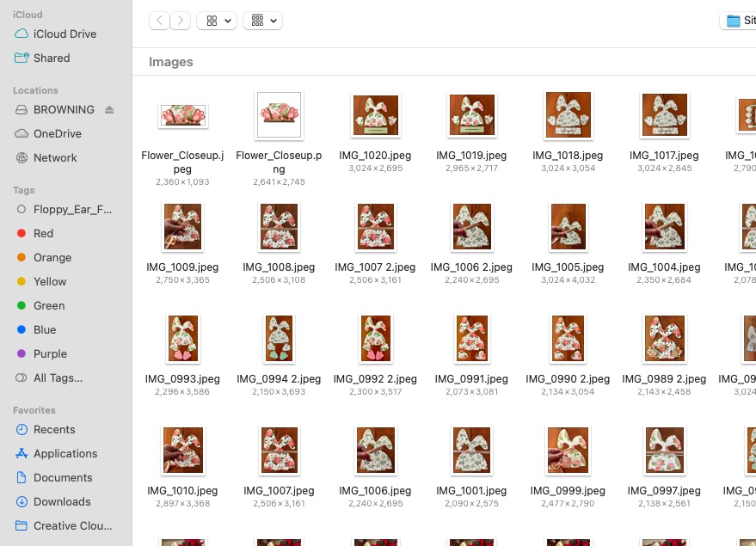Screen dimensions: 756x546
Task: Open the Downloads folder
Action: pyautogui.click(x=61, y=501)
